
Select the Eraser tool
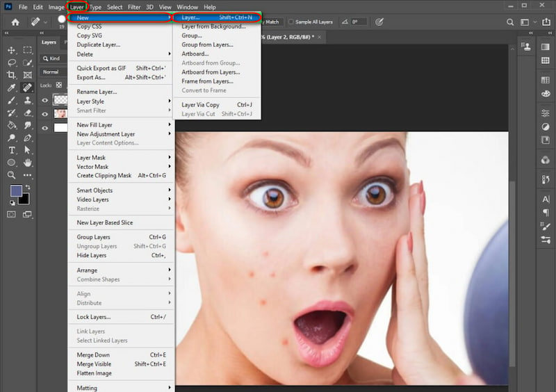click(x=27, y=113)
